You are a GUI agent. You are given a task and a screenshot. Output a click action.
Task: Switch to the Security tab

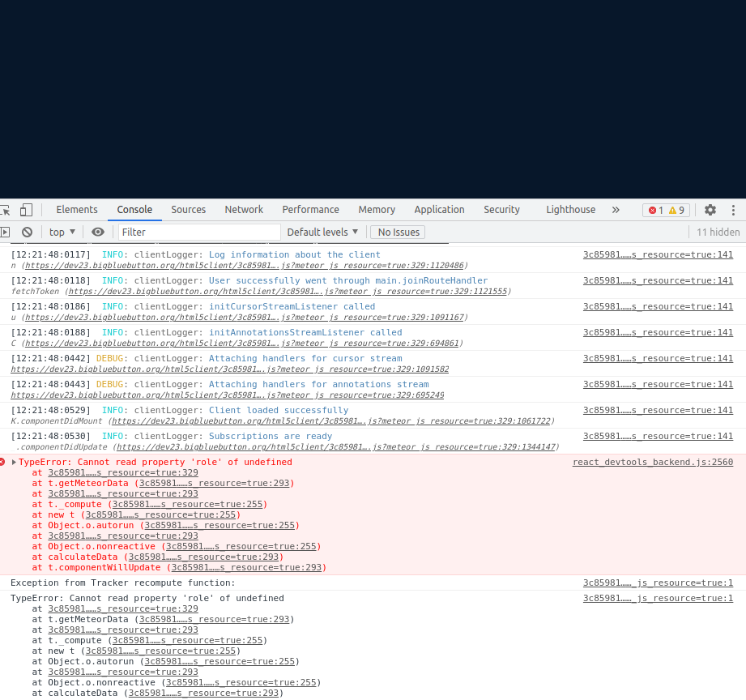click(502, 210)
